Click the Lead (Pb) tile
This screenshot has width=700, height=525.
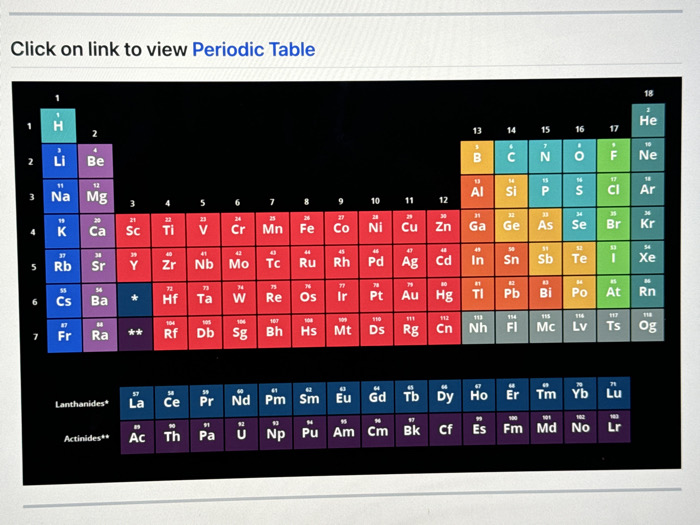coord(512,294)
